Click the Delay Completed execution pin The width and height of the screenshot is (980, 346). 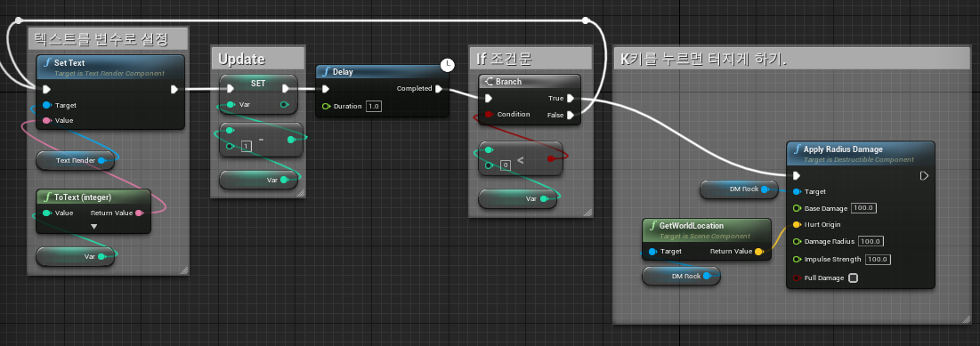pos(439,89)
